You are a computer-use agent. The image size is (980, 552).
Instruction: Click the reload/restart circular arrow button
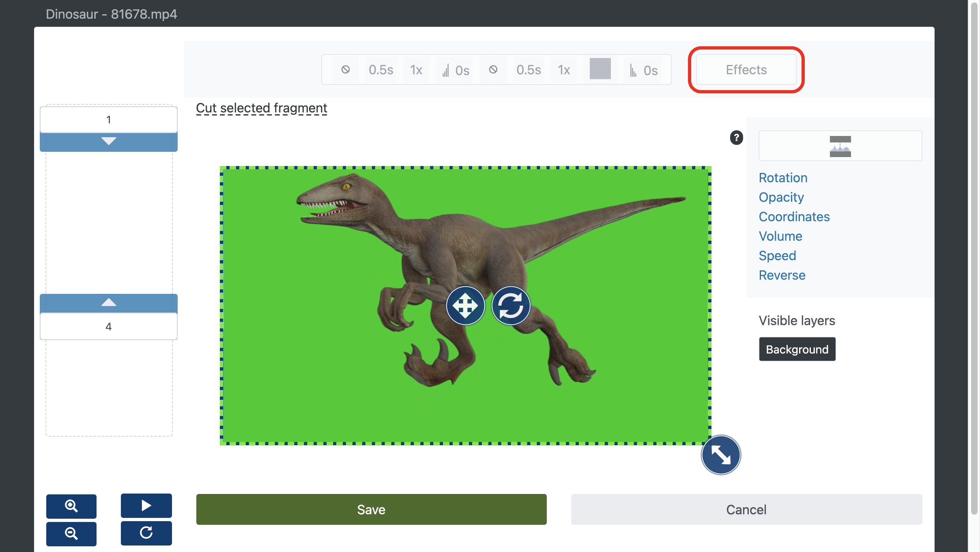[x=146, y=533]
